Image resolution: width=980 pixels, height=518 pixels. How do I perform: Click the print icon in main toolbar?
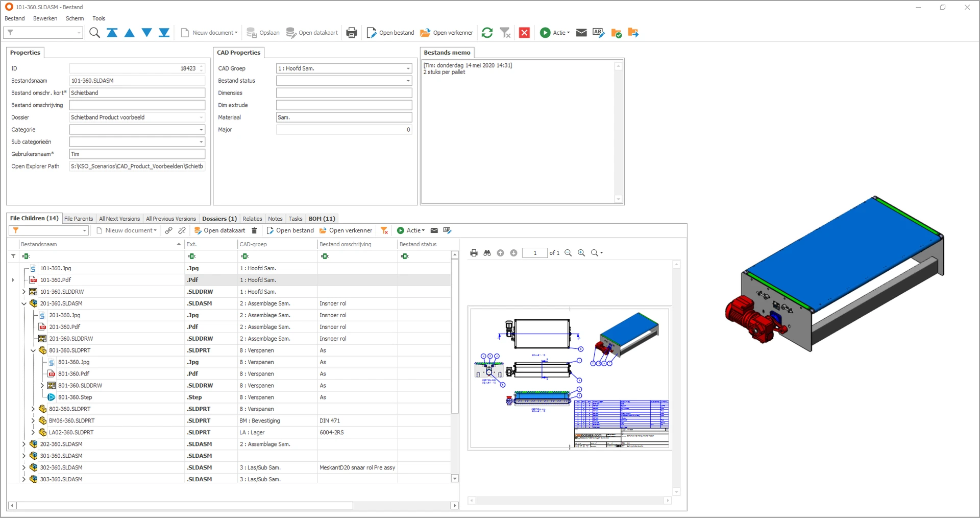(x=352, y=33)
